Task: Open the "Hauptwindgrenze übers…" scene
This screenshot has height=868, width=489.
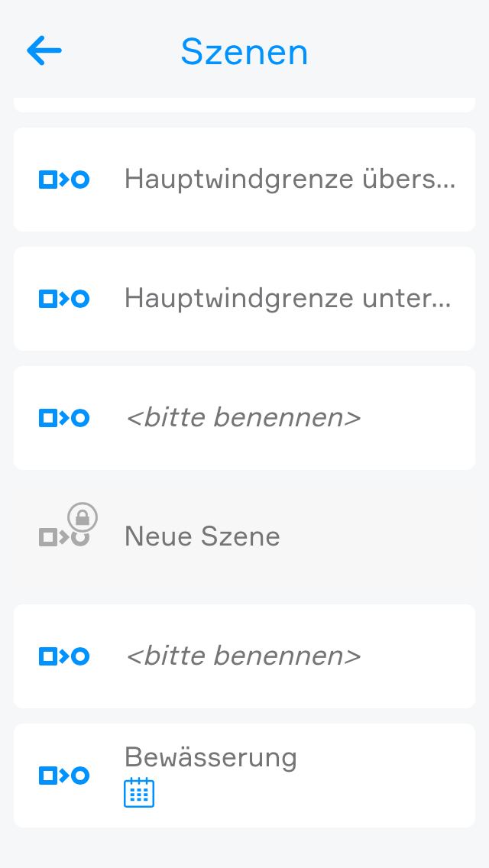Action: (x=290, y=180)
